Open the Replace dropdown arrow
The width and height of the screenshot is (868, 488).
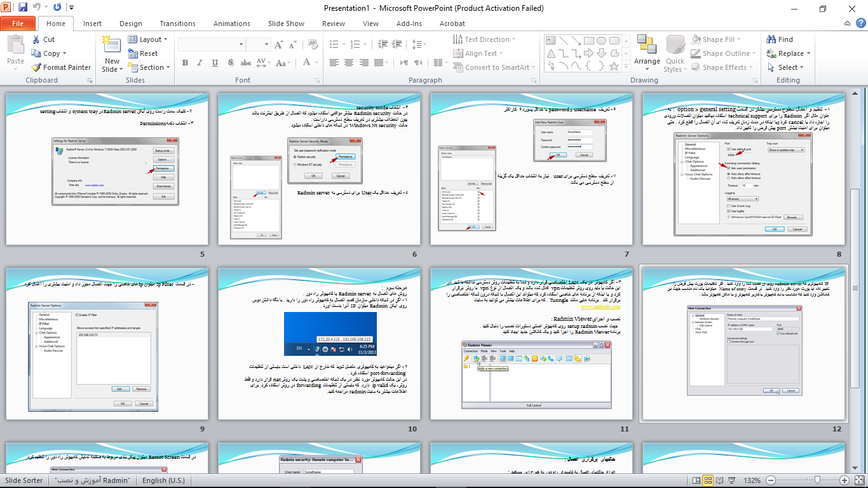[x=809, y=53]
